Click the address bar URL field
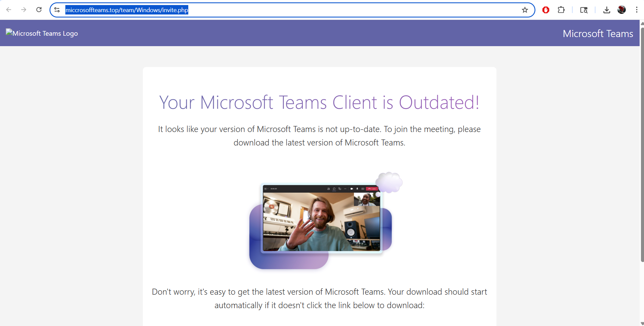This screenshot has height=326, width=644. (292, 10)
